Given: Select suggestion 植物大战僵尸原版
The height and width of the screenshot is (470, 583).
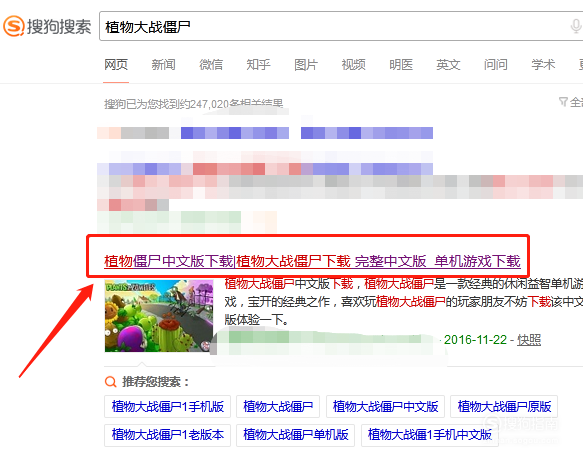Looking at the screenshot, I should tap(504, 406).
